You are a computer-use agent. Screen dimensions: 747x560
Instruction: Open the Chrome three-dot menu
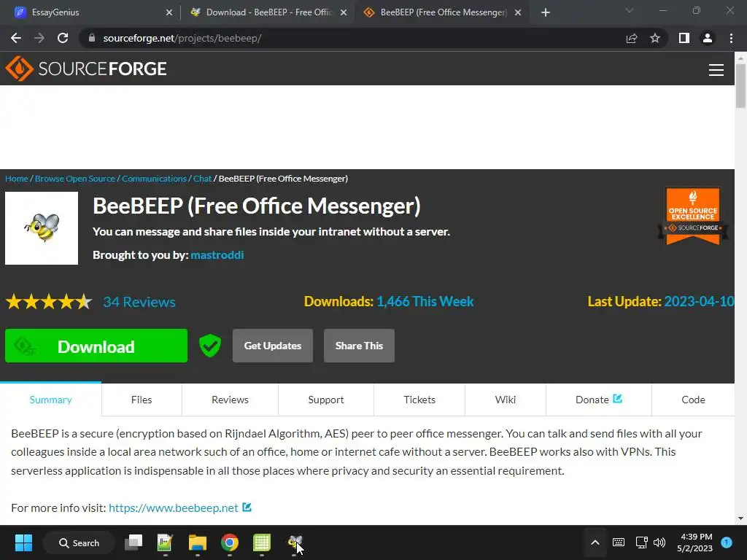(731, 38)
